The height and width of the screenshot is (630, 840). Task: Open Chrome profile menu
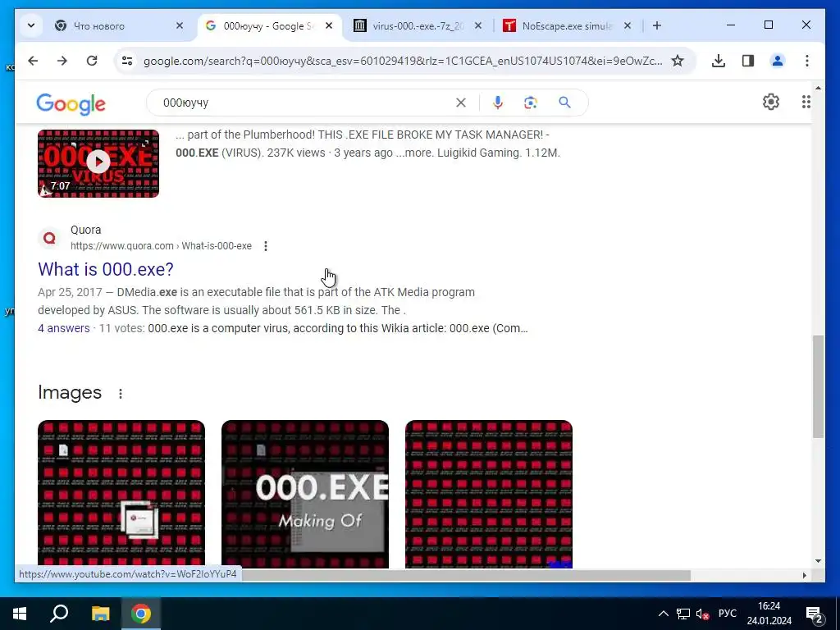tap(778, 61)
